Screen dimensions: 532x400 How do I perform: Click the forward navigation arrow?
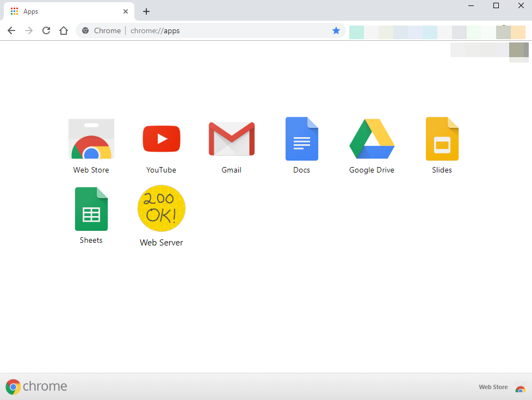29,30
